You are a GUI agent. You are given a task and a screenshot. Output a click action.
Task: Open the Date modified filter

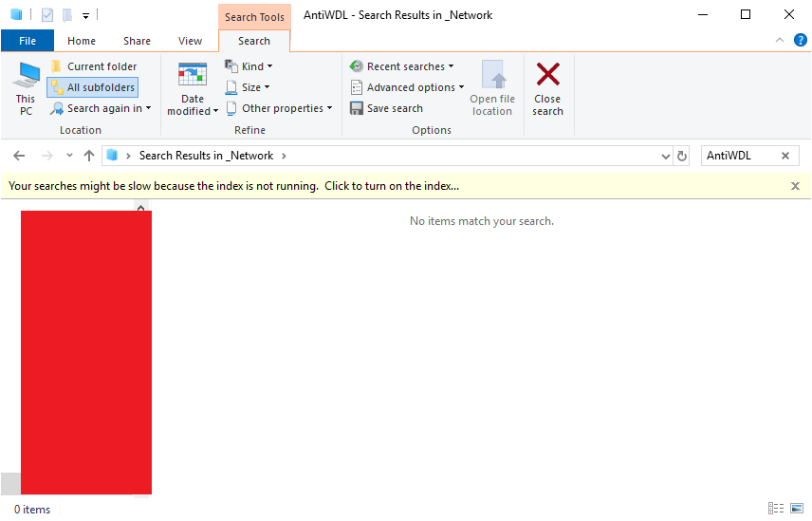coord(193,88)
